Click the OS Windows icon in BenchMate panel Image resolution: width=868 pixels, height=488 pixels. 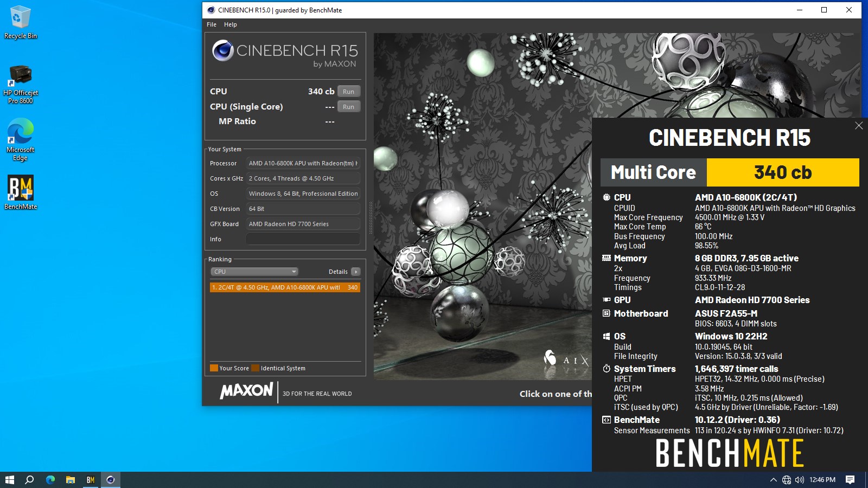(x=607, y=336)
